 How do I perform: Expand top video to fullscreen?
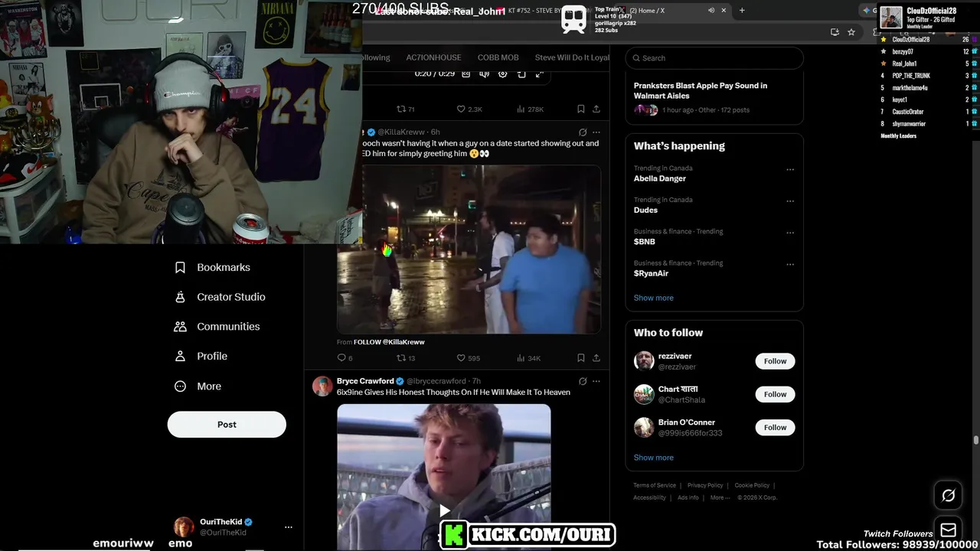pos(540,73)
